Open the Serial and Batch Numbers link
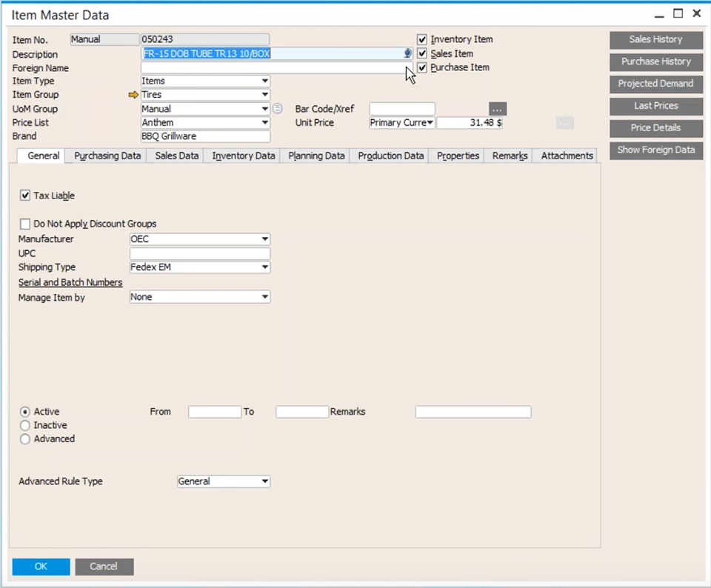 click(x=70, y=282)
